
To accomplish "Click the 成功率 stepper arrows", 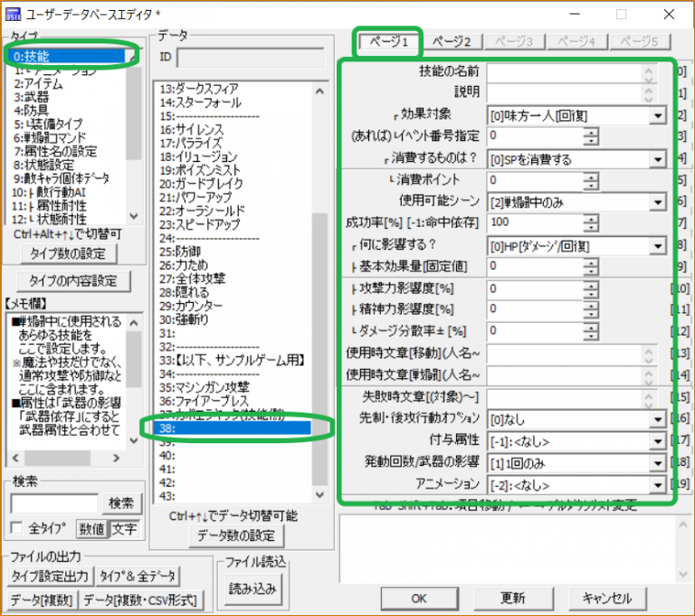I will (591, 223).
